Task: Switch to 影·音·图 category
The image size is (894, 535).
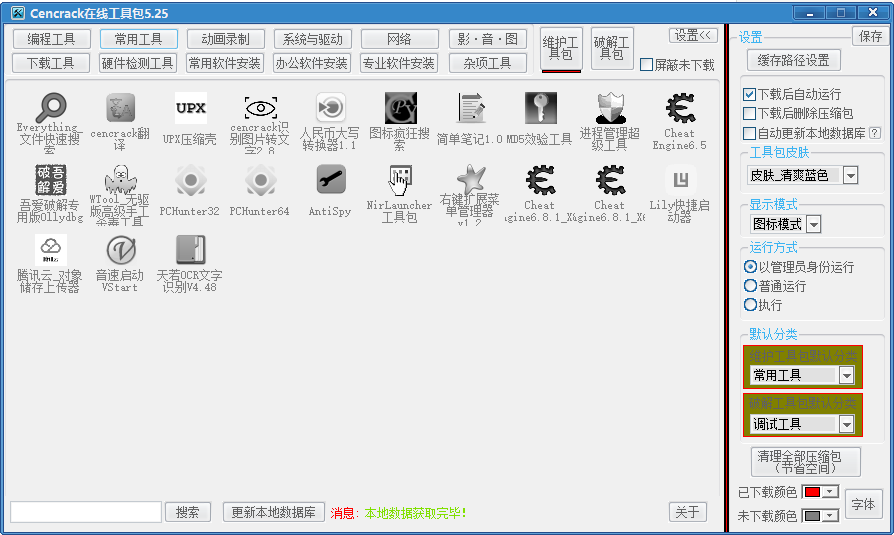Action: 487,39
